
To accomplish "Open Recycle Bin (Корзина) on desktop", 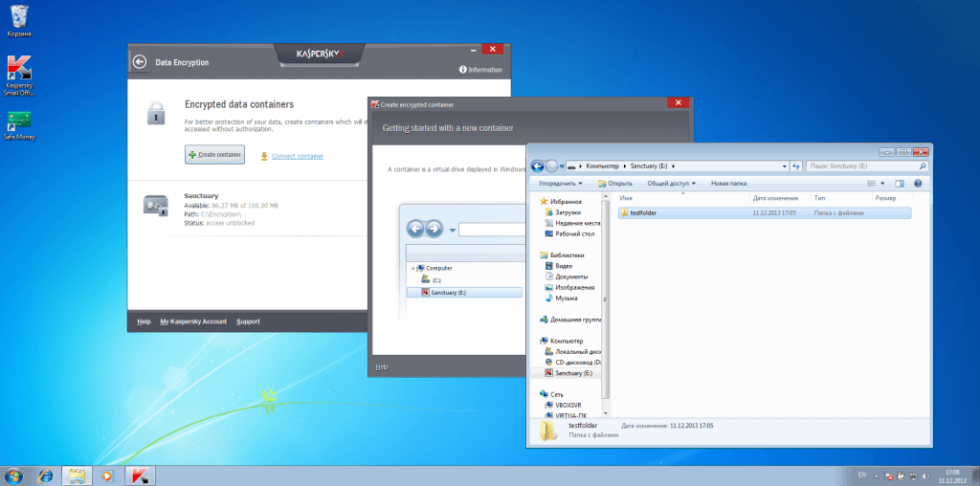I will (x=19, y=21).
